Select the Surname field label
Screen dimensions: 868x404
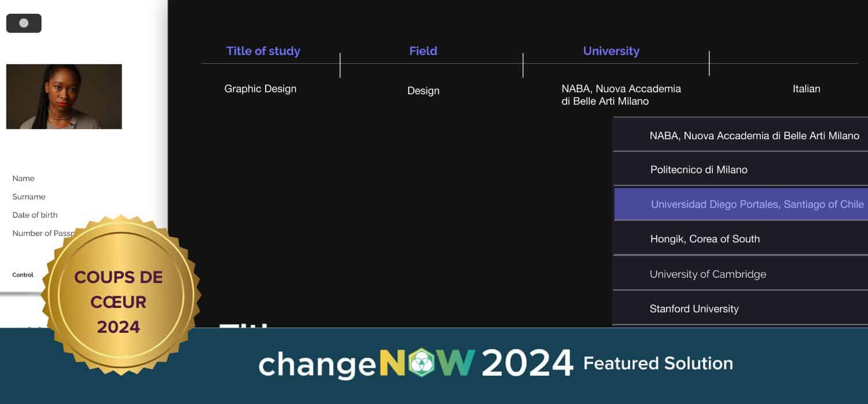click(29, 197)
